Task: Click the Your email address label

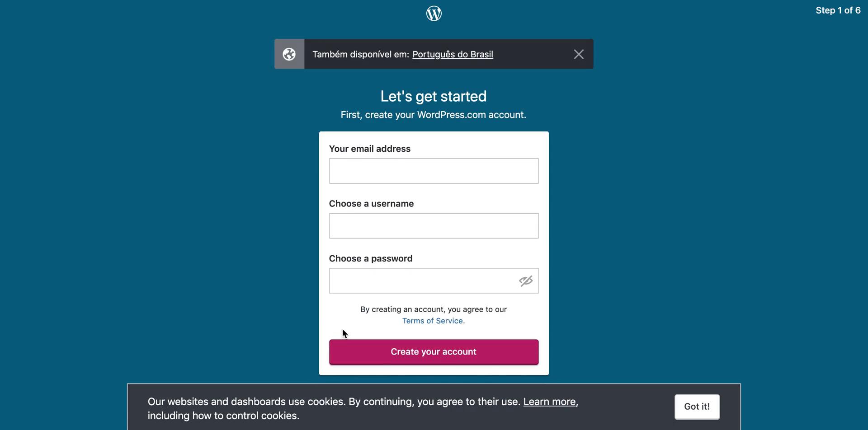Action: [369, 148]
